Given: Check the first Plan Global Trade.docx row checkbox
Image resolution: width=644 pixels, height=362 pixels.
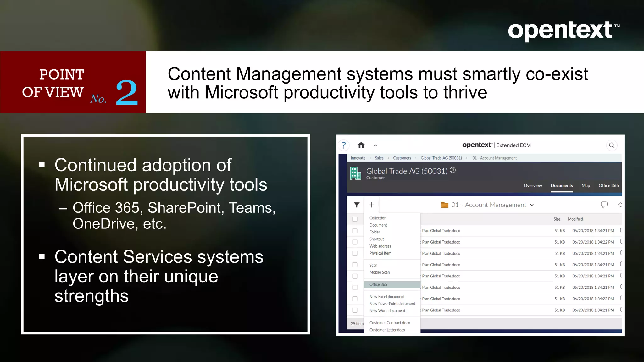Looking at the screenshot, I should coord(355,231).
